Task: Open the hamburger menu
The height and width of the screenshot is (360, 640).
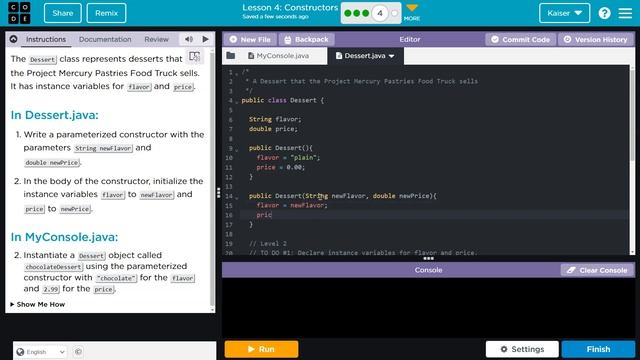Action: [x=625, y=13]
